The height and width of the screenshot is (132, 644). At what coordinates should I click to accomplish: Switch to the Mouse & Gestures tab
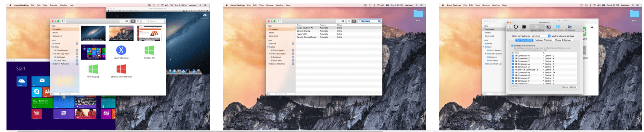[x=563, y=40]
